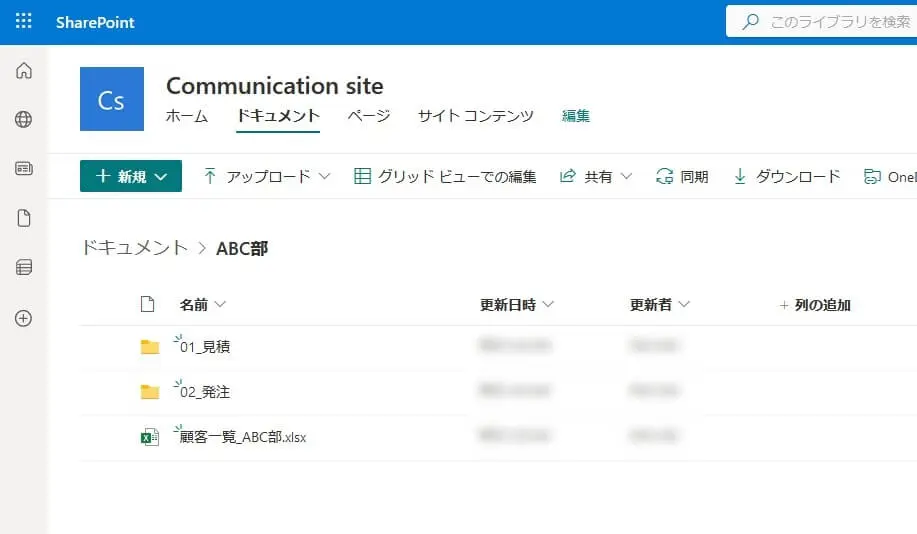The image size is (917, 534).
Task: Expand the 新規 dropdown button
Action: (x=131, y=176)
